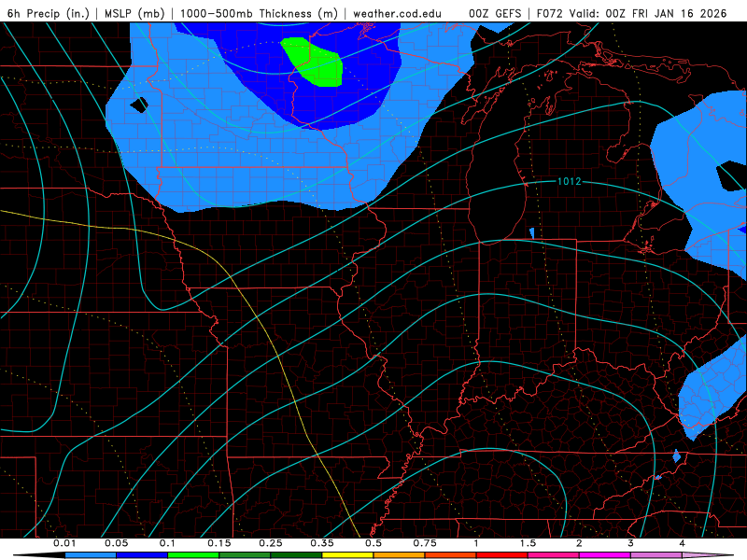Click the 1.5 legend value

(528, 543)
